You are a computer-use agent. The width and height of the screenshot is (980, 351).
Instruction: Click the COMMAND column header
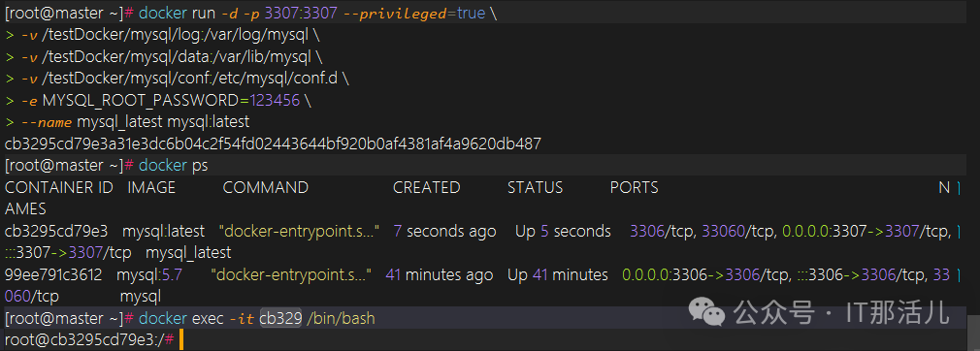pos(266,187)
